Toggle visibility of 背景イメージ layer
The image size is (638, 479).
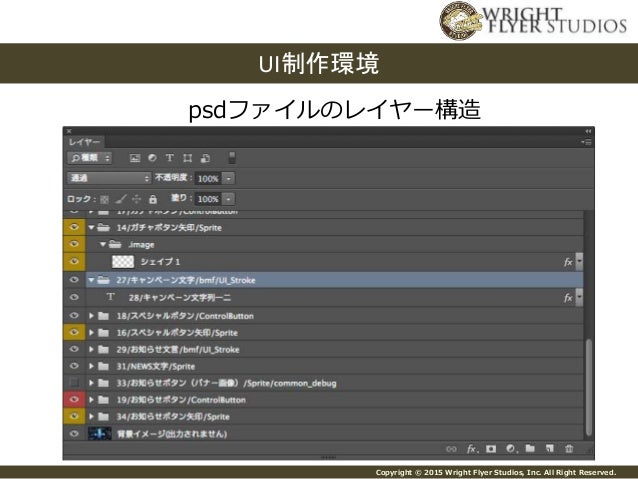(74, 434)
